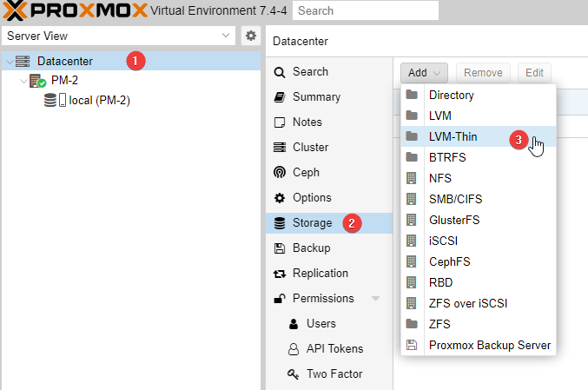Open the Add storage dropdown button
588x390 pixels.
pyautogui.click(x=424, y=73)
